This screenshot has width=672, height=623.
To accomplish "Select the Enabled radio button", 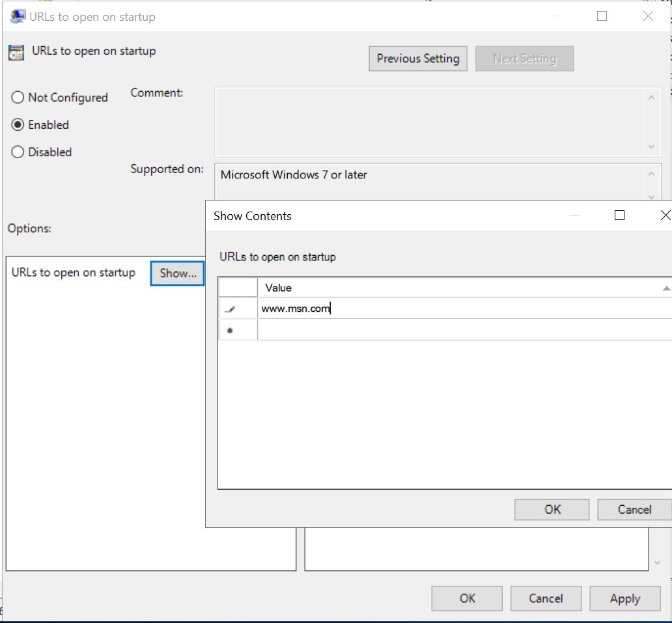I will tap(18, 125).
